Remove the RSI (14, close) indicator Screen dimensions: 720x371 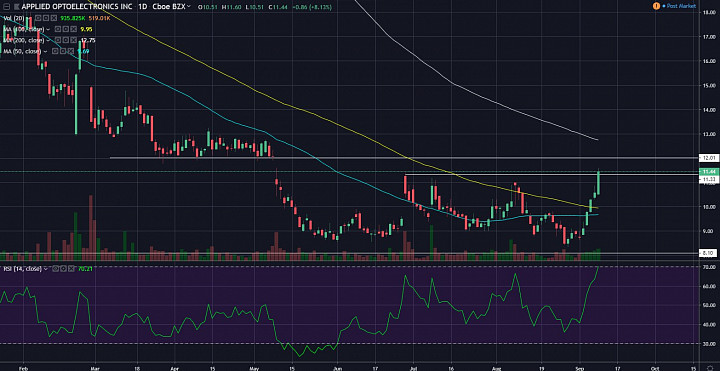(71, 269)
